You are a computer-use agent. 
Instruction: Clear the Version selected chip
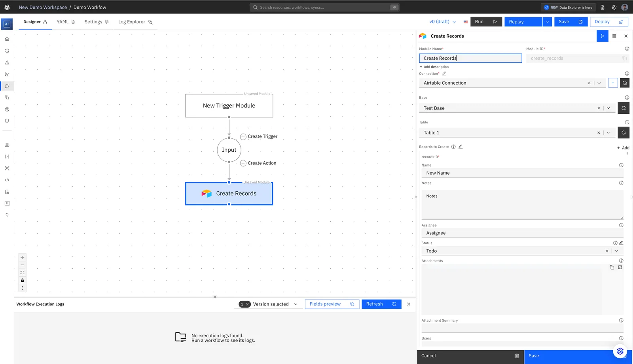247,304
